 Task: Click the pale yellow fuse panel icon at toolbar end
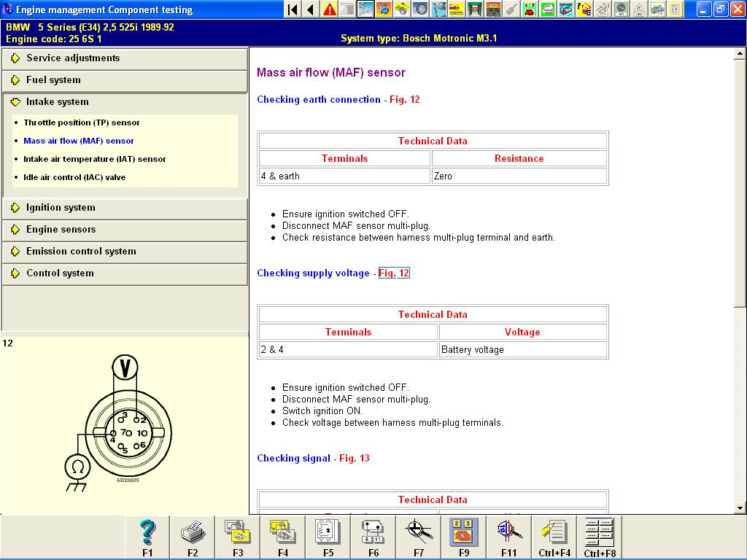(x=675, y=9)
